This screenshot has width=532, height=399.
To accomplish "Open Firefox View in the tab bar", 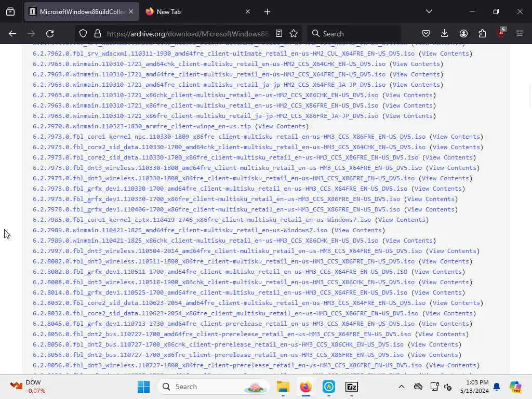I will (10, 12).
